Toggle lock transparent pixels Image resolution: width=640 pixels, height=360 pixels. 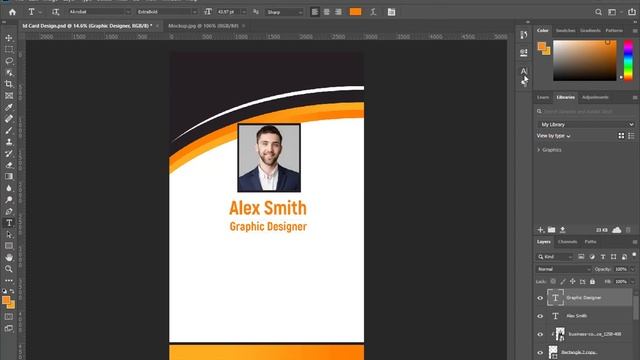[x=553, y=281]
